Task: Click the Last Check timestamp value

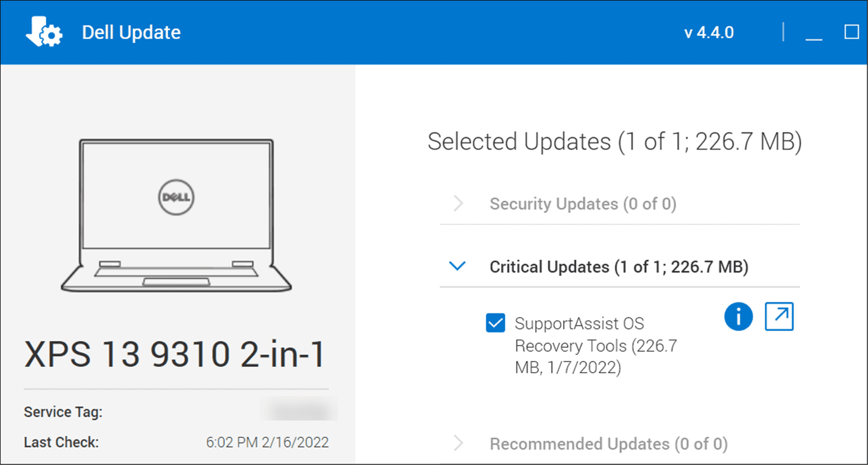Action: pyautogui.click(x=267, y=442)
